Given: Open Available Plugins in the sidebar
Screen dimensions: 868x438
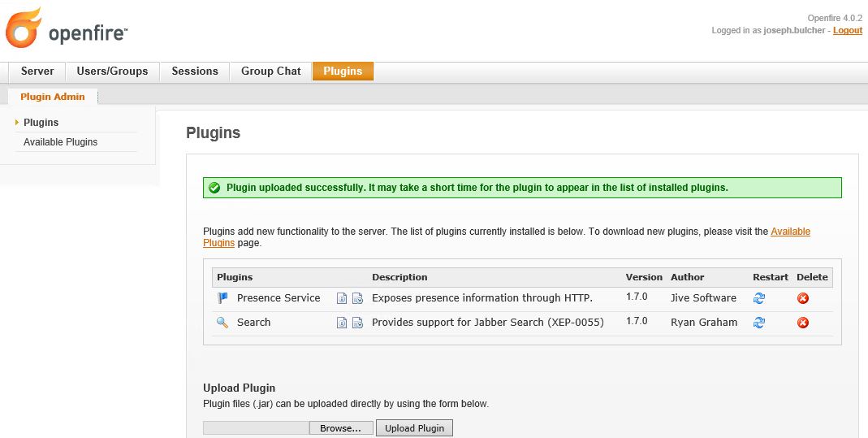Looking at the screenshot, I should [x=60, y=142].
